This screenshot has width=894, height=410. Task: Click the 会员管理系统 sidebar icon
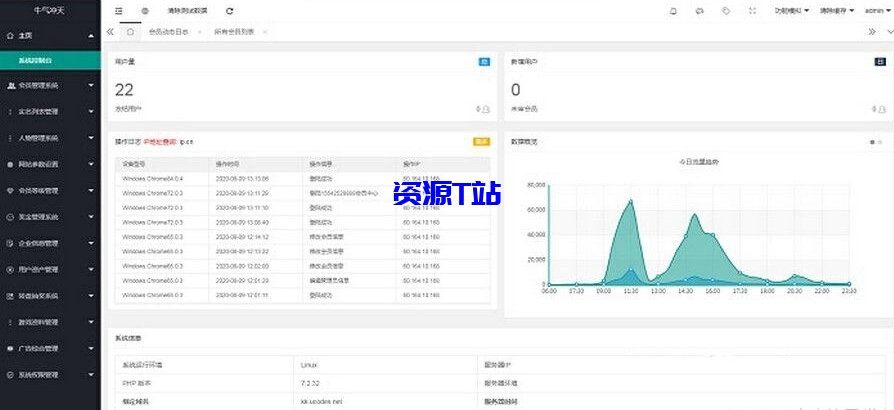tap(10, 86)
